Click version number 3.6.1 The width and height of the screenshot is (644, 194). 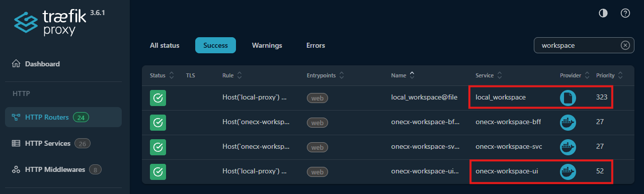98,12
